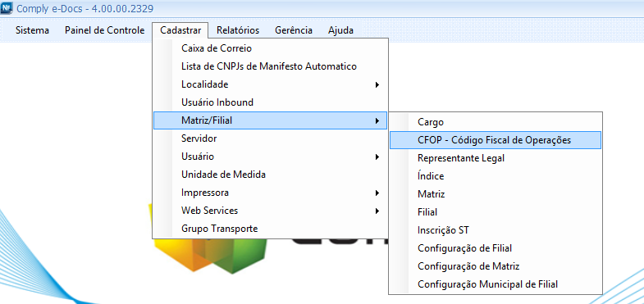Open the Painel de Controle menu
Image resolution: width=644 pixels, height=304 pixels.
(x=105, y=30)
